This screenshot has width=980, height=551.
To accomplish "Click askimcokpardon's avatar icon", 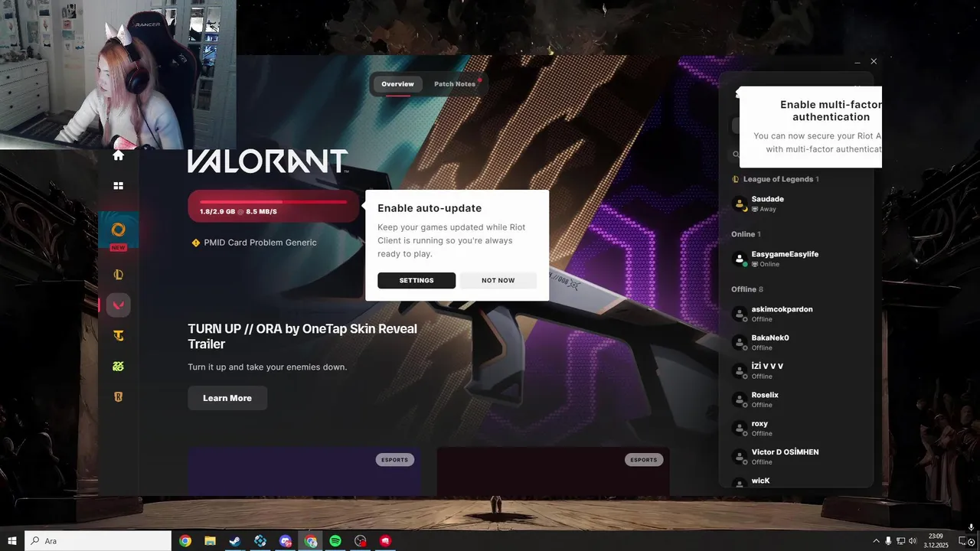I will pos(740,314).
